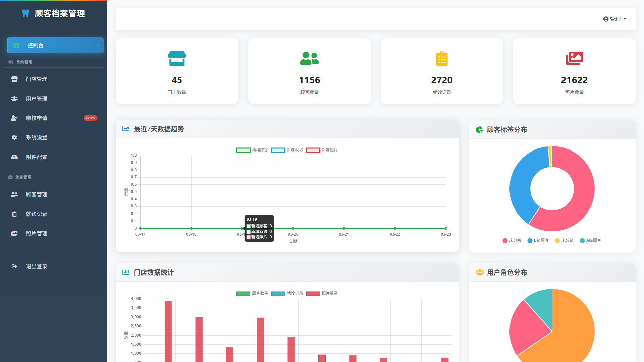Image resolution: width=644 pixels, height=362 pixels.
Task: Go to 门店管理 menu item
Action: (37, 79)
